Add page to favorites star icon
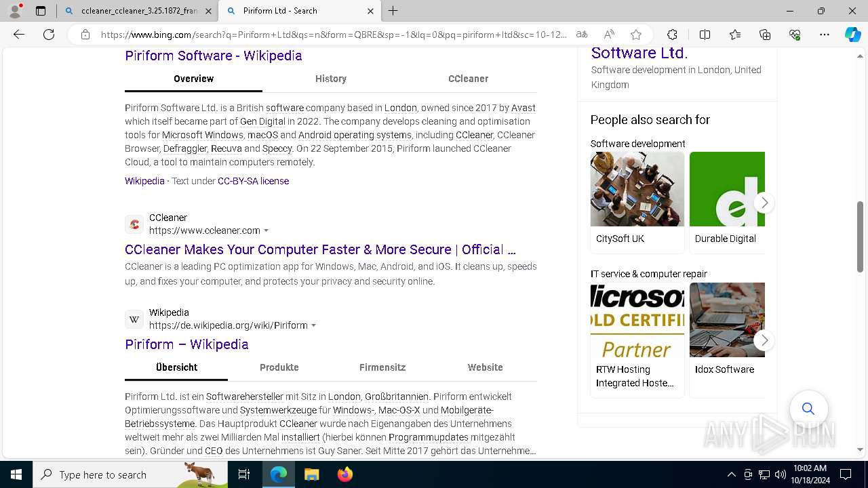This screenshot has width=868, height=488. pos(636,35)
